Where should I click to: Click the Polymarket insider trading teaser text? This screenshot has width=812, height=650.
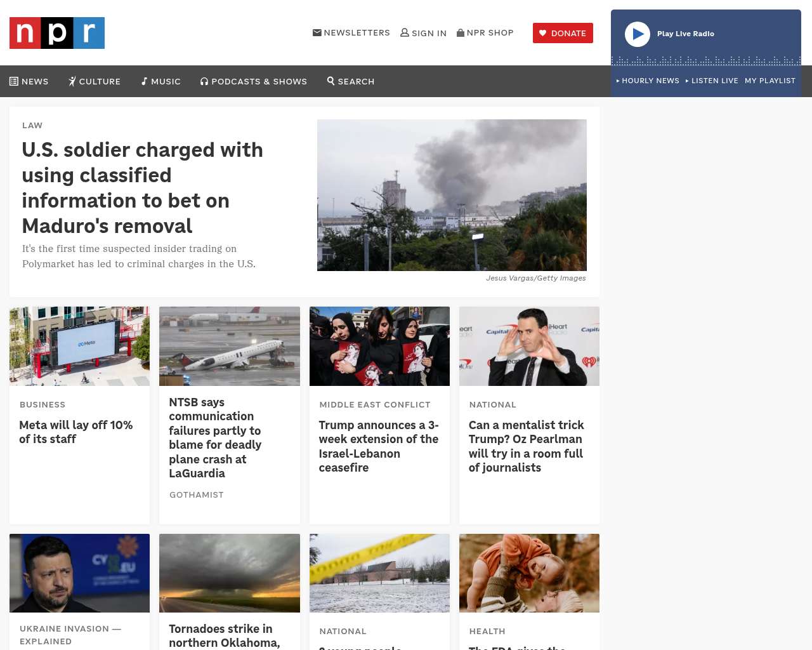pyautogui.click(x=139, y=256)
